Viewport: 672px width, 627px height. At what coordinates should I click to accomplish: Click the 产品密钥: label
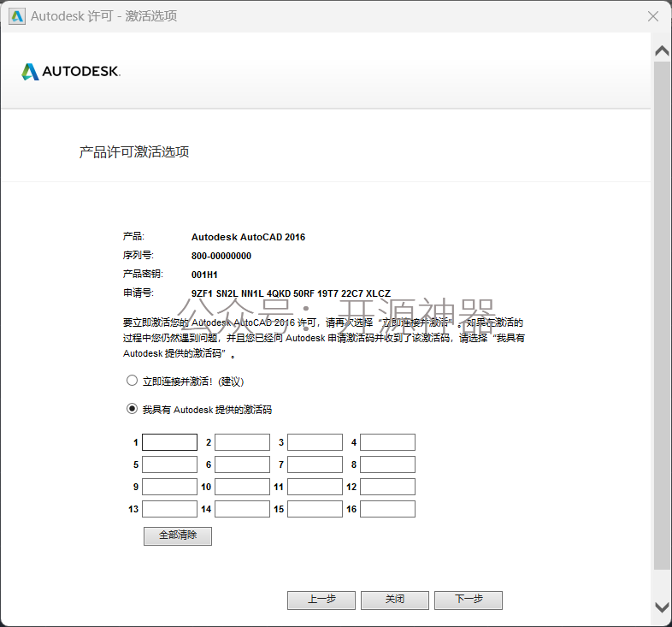point(143,274)
